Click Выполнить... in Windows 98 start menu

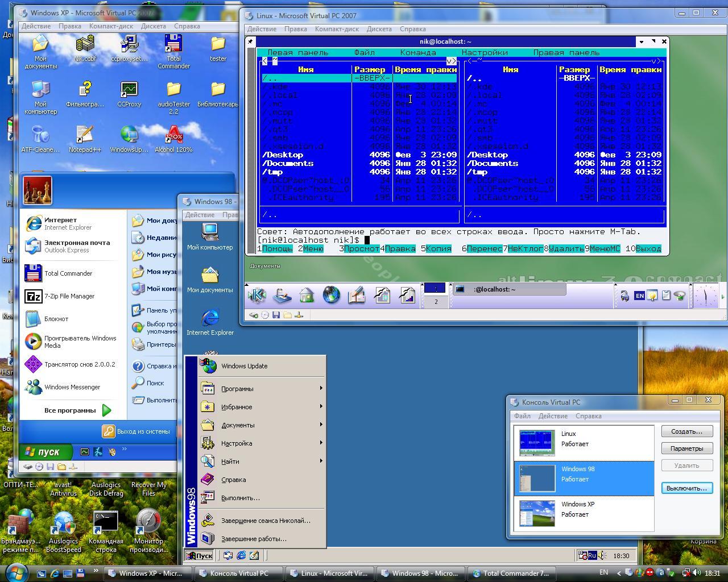coord(262,498)
